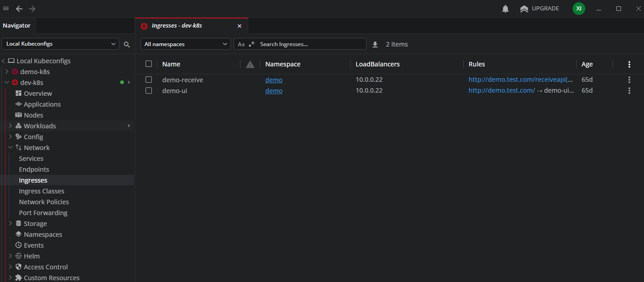The width and height of the screenshot is (644, 282).
Task: Open Endpoints under Network
Action: point(34,169)
